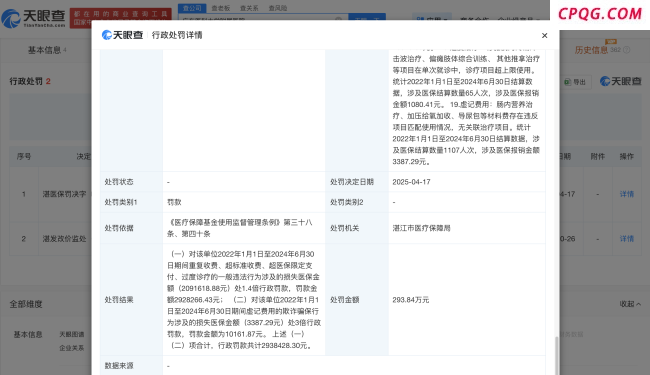The height and width of the screenshot is (375, 650).
Task: Click the 附件 column header
Action: coord(597,156)
